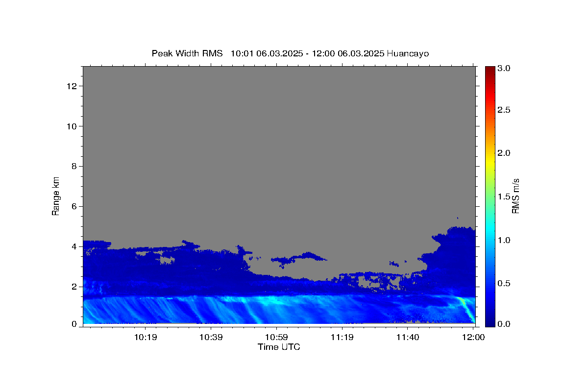Click the colorbar value 2.5
This screenshot has width=588, height=392.
coord(505,110)
